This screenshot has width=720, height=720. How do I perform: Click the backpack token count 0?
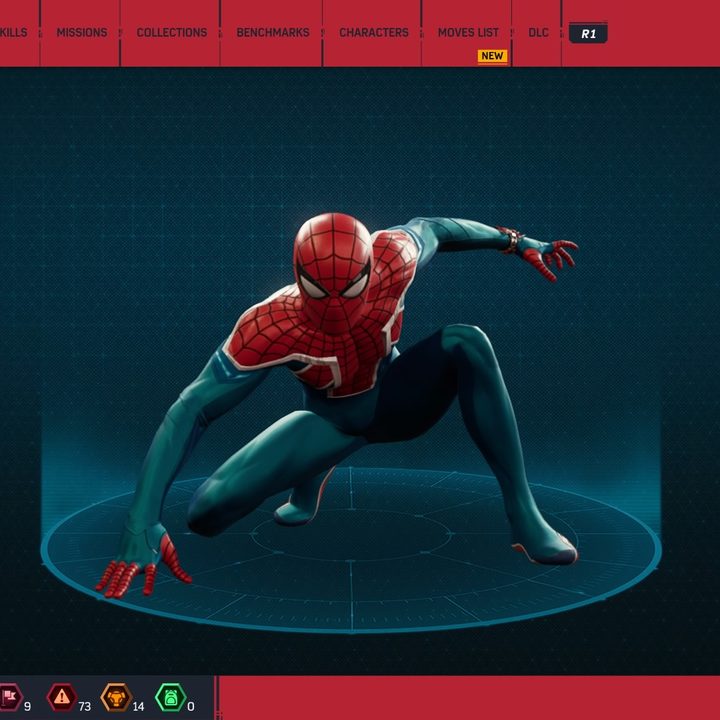(191, 706)
